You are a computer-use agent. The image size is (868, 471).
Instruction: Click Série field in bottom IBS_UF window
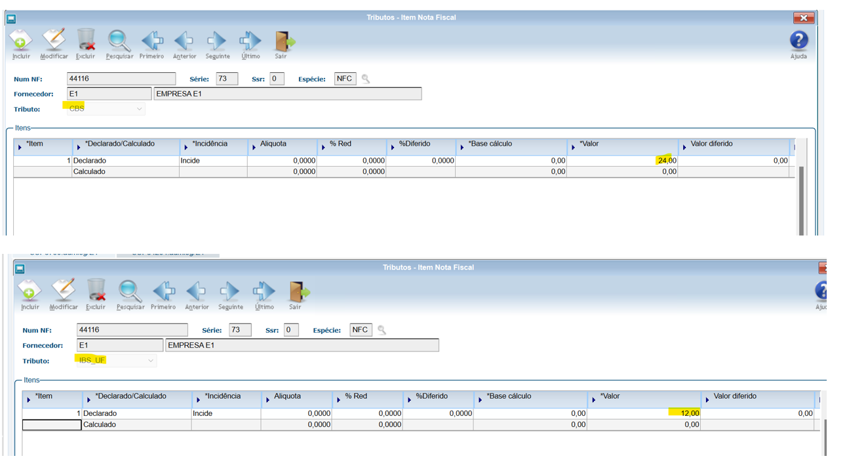[240, 330]
